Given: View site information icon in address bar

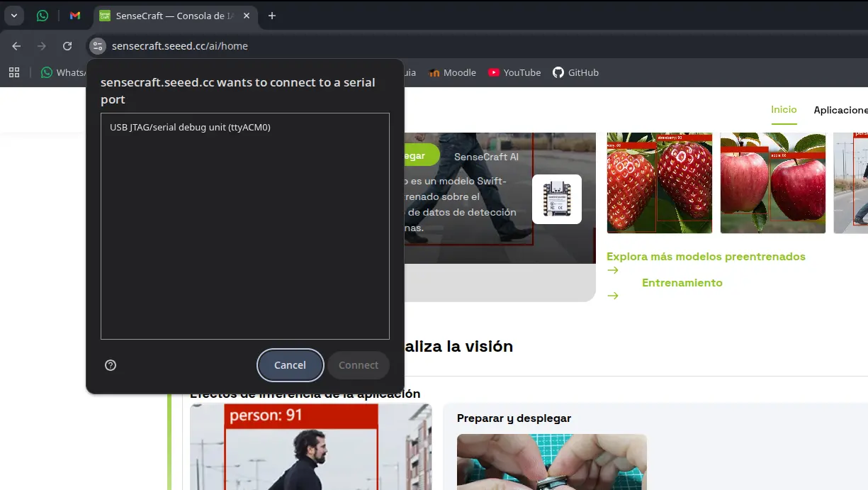Looking at the screenshot, I should click(x=97, y=46).
